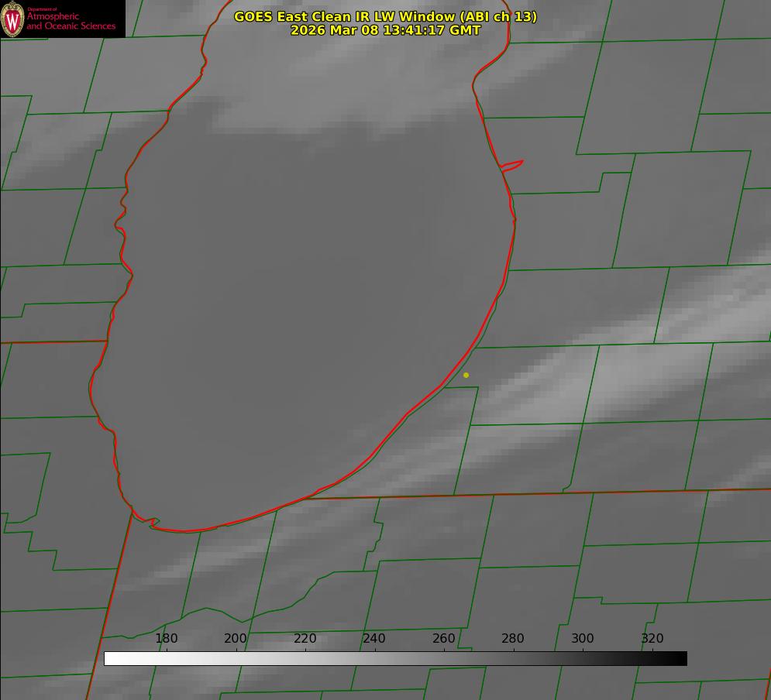
Task: Click the middle of the temperature colorbar
Action: point(395,658)
